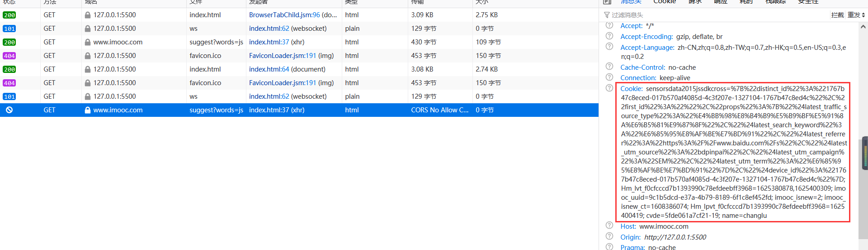Click the 拦截 button

pyautogui.click(x=837, y=15)
